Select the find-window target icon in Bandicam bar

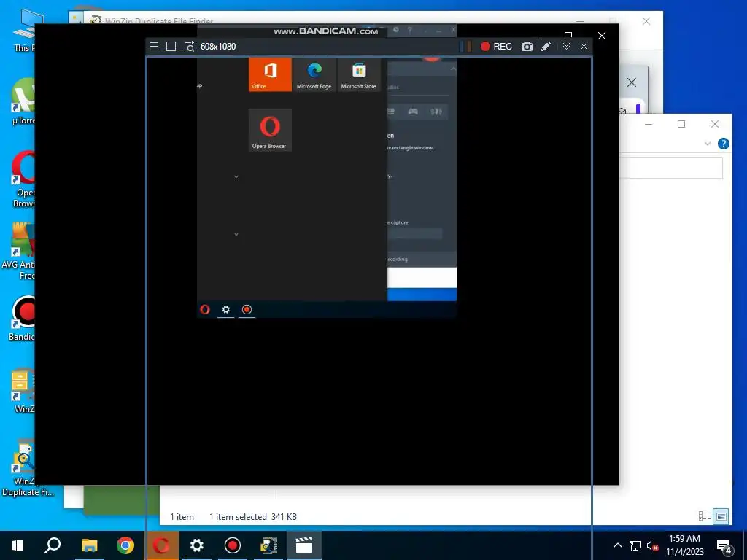pyautogui.click(x=189, y=46)
